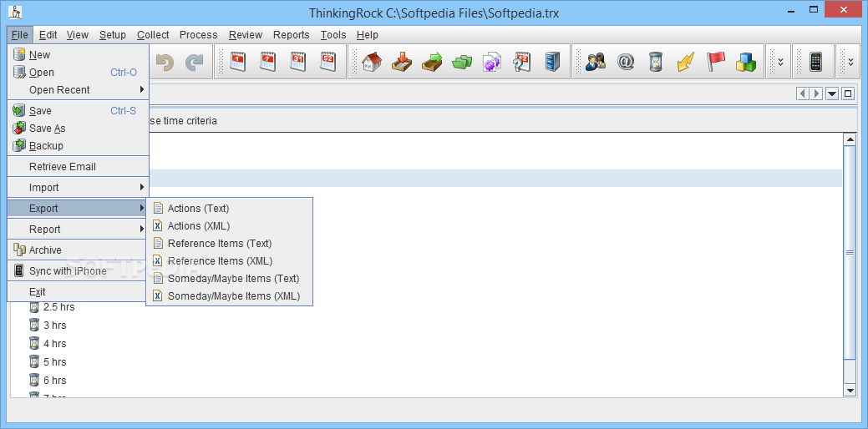Open the calendar icon showing 52
The height and width of the screenshot is (429, 868).
pos(327,62)
